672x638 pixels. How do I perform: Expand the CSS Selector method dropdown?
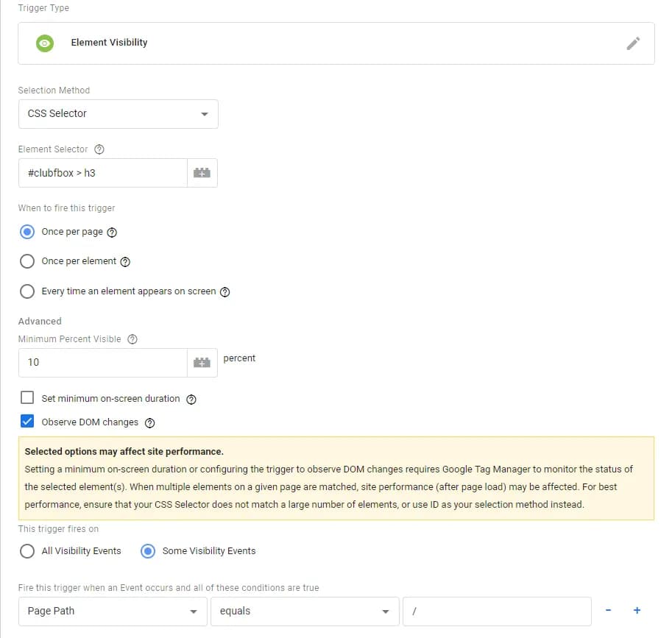pos(119,114)
